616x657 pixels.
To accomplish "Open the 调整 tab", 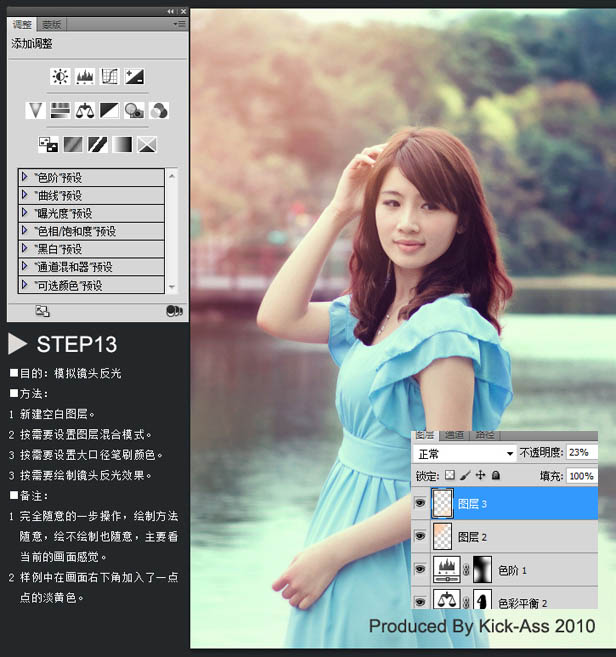I will coord(22,23).
